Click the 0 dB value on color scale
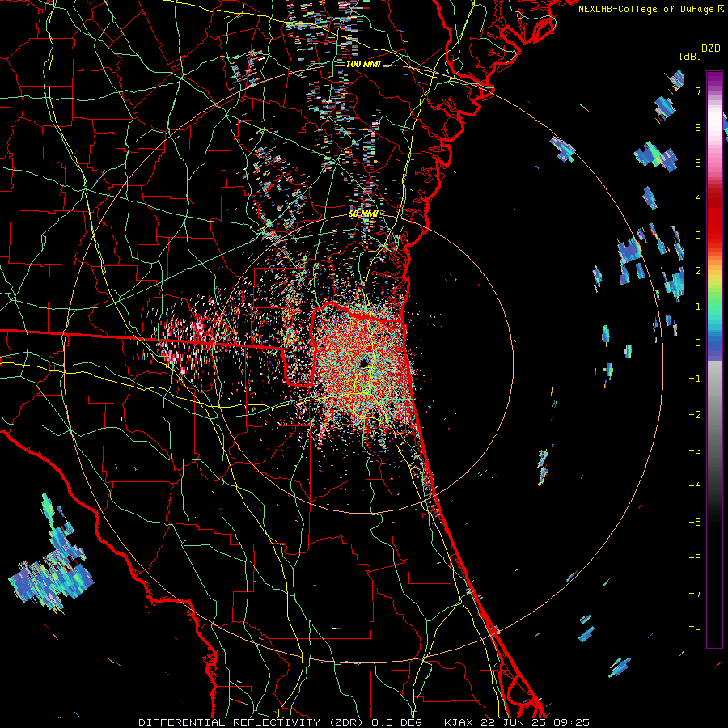 point(698,343)
